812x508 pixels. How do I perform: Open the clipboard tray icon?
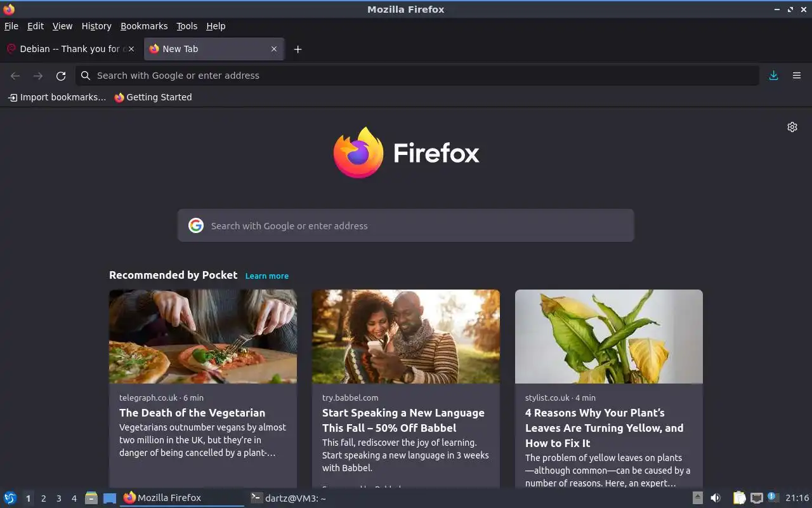pos(739,498)
